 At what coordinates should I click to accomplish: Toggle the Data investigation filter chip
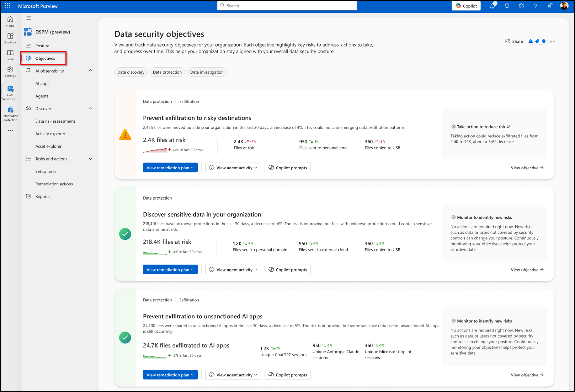pyautogui.click(x=207, y=72)
